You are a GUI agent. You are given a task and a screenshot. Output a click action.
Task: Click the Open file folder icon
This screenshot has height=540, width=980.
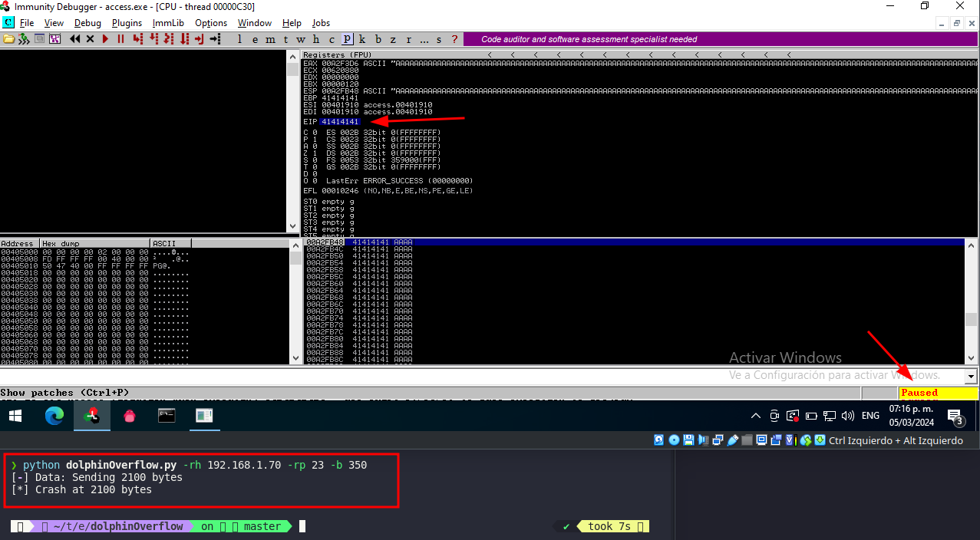coord(8,39)
